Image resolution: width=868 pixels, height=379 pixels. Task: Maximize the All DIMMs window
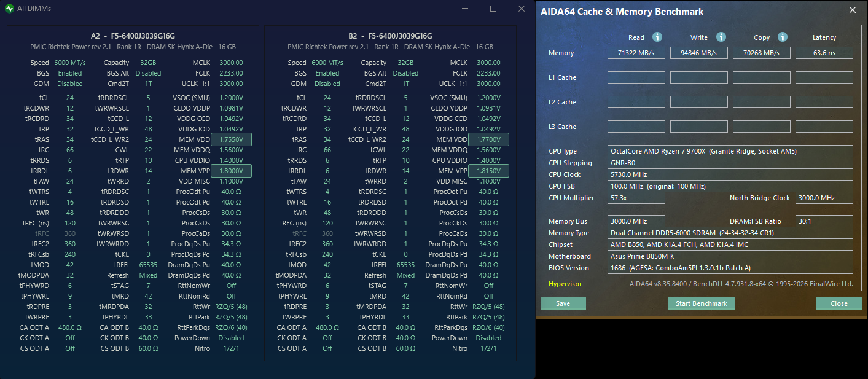pyautogui.click(x=493, y=9)
